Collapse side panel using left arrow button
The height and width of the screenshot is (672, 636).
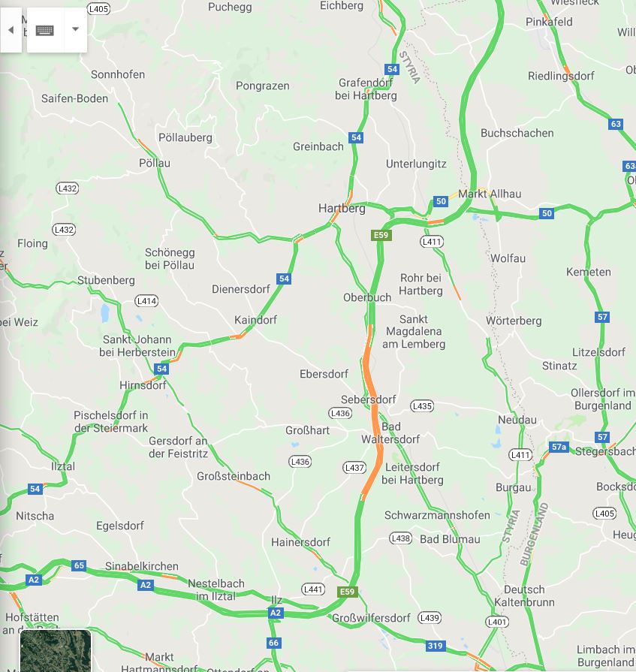[11, 30]
